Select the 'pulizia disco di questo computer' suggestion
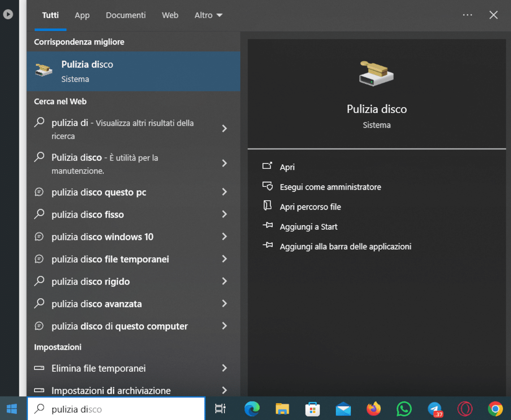The image size is (511, 420). point(133,326)
